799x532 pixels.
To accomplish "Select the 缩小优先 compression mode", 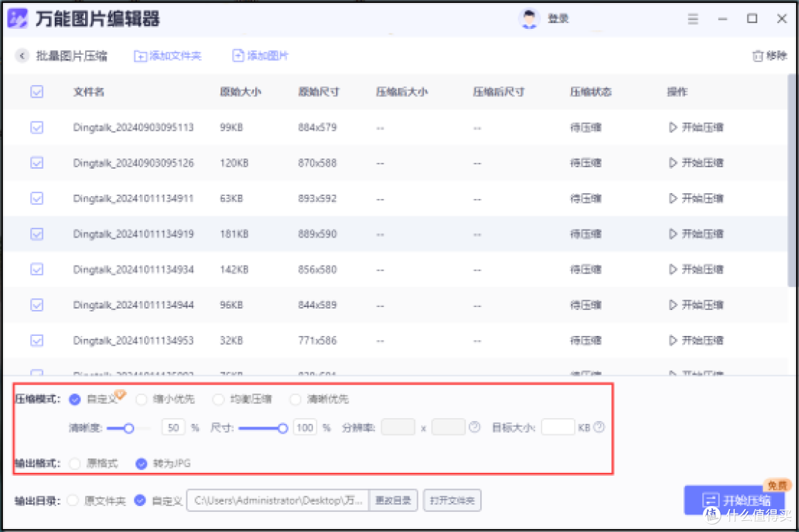I will (x=141, y=400).
